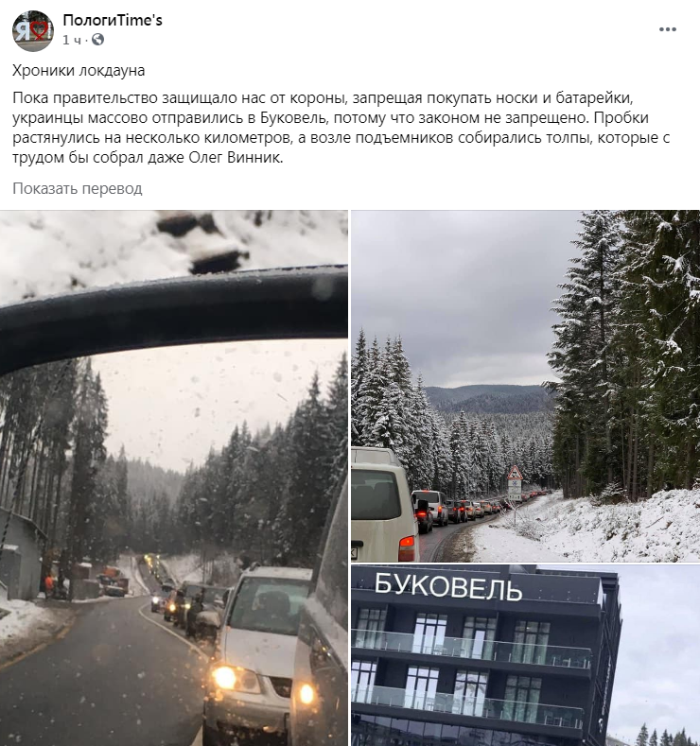
Task: Open the ПологиTime's page name link
Action: pyautogui.click(x=113, y=20)
